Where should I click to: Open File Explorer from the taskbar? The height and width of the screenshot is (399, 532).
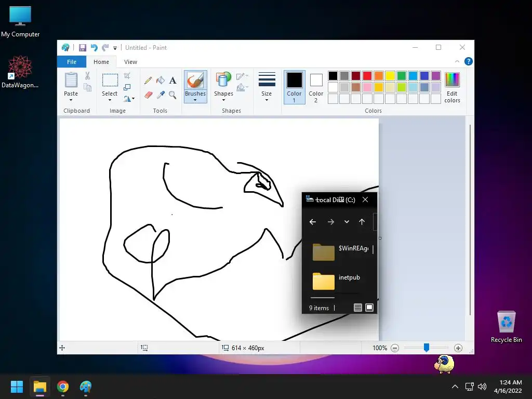click(39, 387)
